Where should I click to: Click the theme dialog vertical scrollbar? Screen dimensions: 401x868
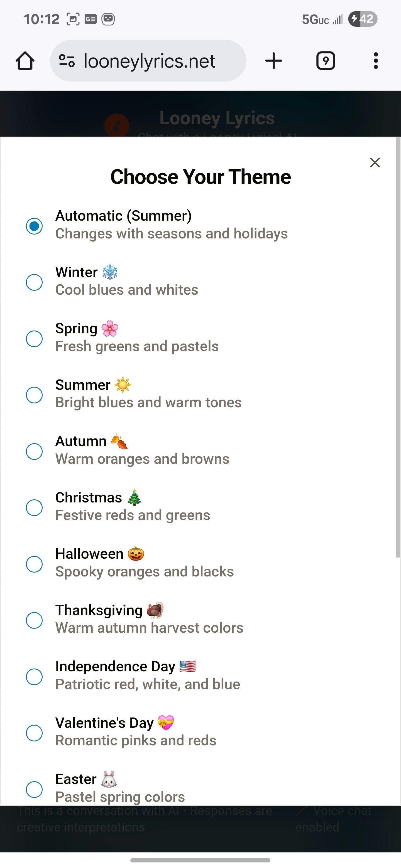click(x=398, y=348)
